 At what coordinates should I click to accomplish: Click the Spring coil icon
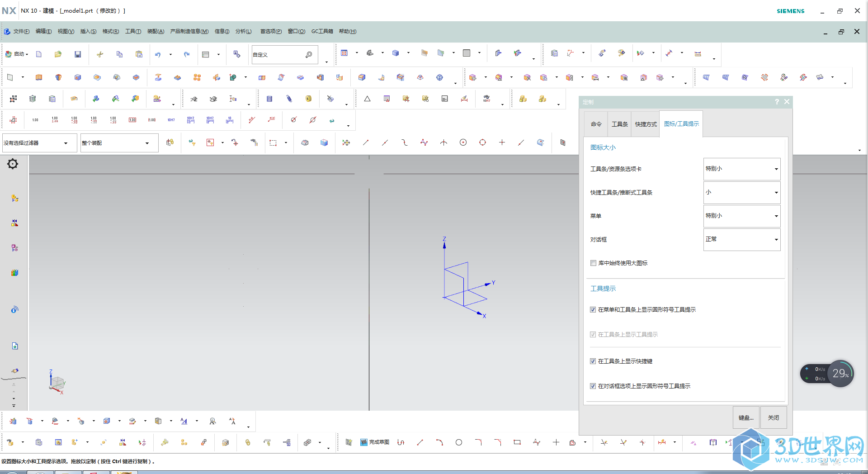[x=269, y=99]
